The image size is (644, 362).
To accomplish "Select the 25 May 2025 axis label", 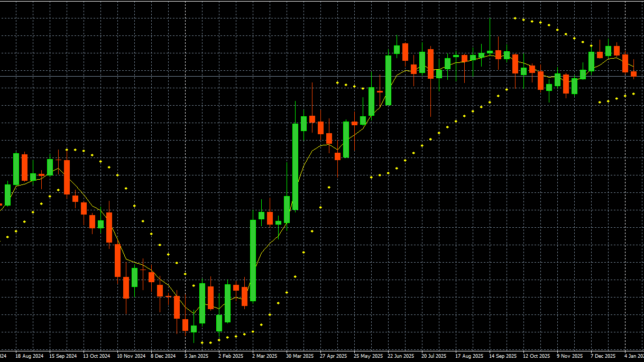I will tap(368, 356).
